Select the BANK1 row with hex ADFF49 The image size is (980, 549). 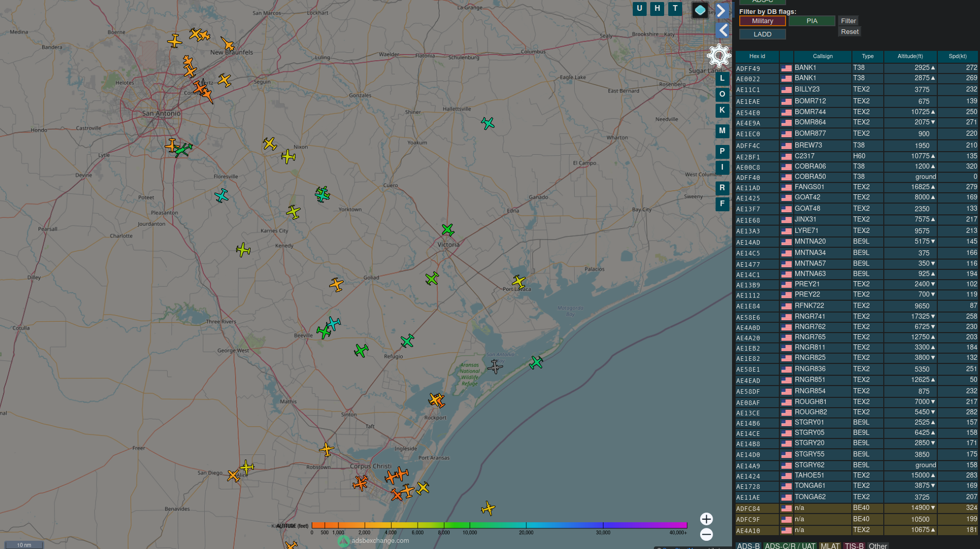coord(856,68)
